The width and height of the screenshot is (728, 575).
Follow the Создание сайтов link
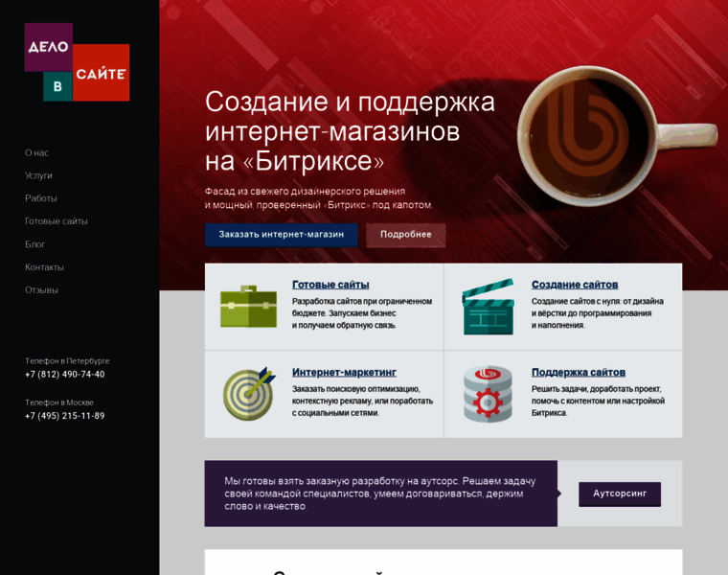(x=575, y=285)
